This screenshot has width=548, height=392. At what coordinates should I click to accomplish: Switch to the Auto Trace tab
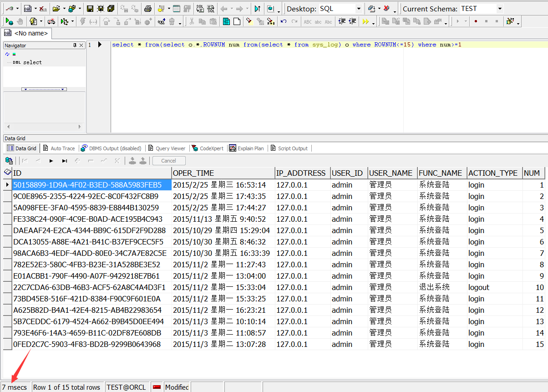59,148
